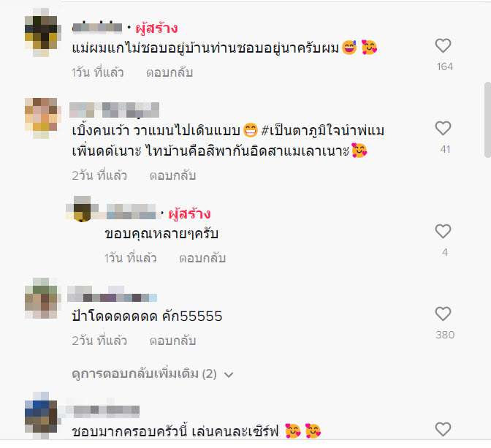Expand ดูการตอบกลับเพิ่มเติม (2) replies
The image size is (491, 448).
click(x=145, y=373)
